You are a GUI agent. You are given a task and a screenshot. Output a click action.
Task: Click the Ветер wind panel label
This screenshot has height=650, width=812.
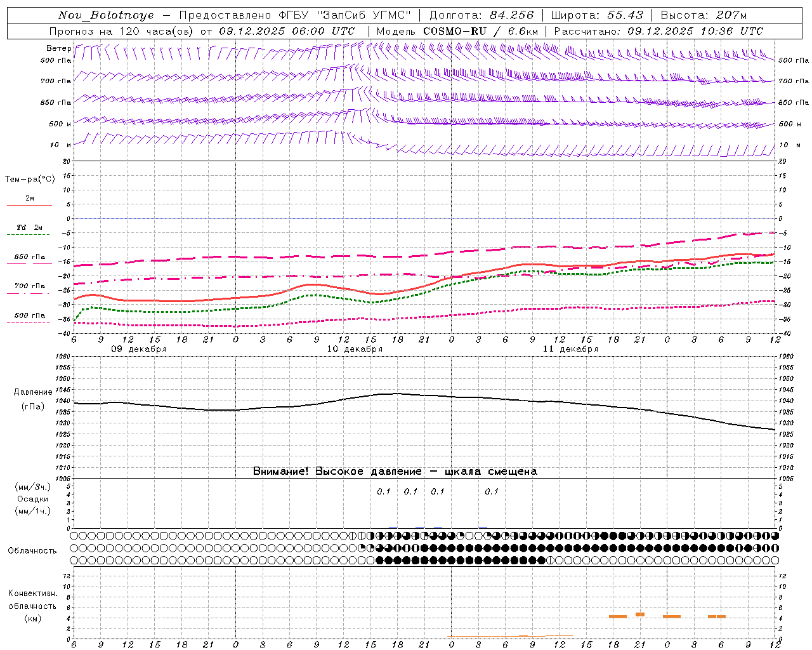58,48
